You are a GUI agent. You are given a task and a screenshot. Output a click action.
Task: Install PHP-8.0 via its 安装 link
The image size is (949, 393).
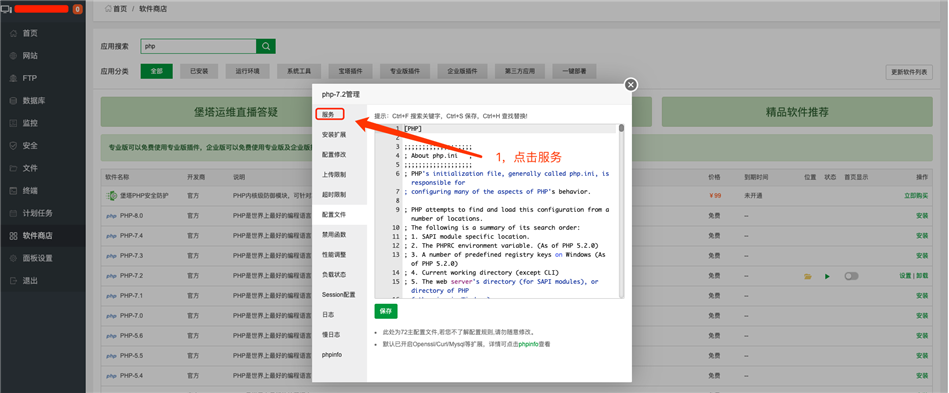click(x=922, y=216)
